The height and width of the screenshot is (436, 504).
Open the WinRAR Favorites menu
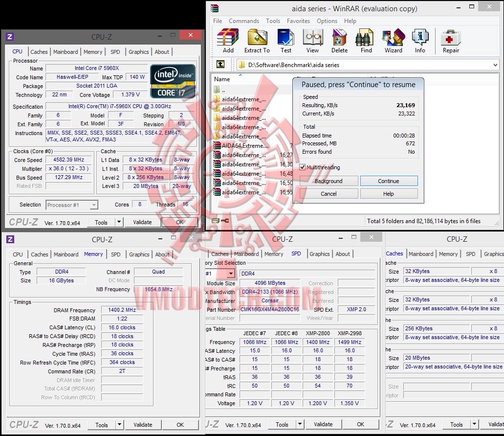298,21
